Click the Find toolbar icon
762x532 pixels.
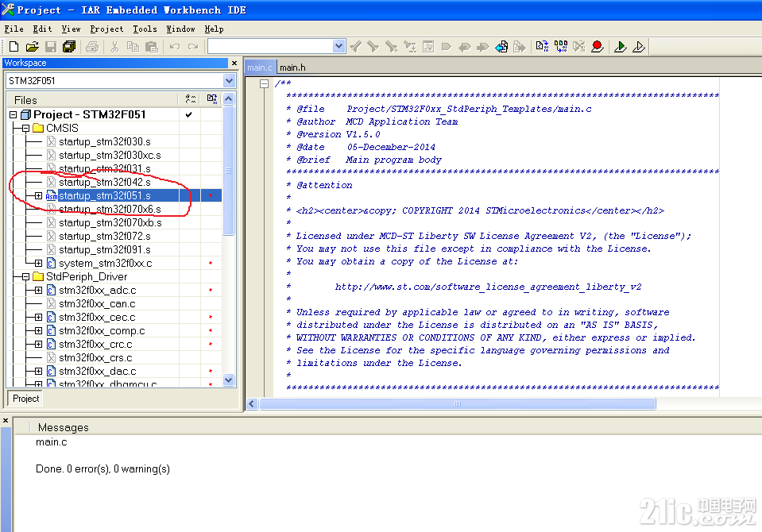(392, 47)
